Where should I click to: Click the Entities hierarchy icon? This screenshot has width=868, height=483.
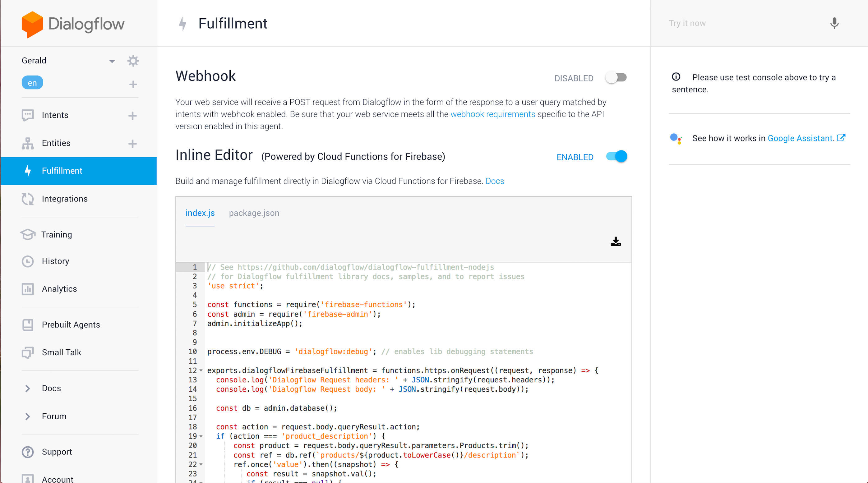[x=28, y=143]
